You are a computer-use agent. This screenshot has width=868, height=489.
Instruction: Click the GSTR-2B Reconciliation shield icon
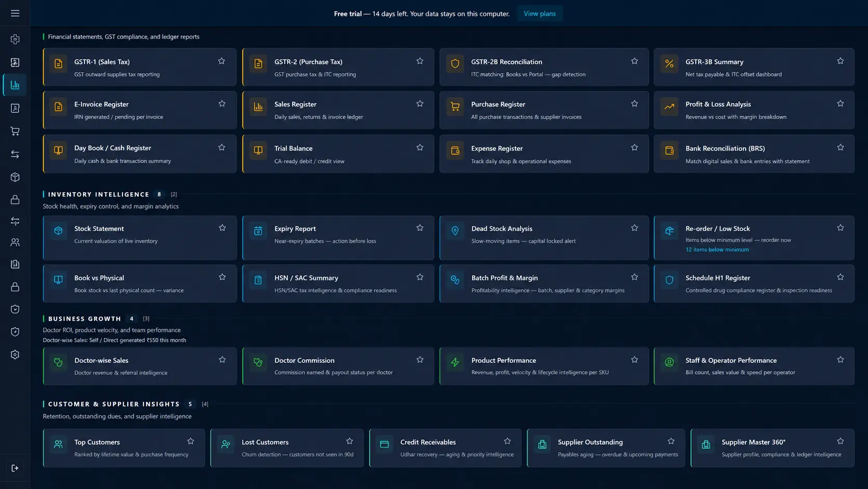pos(455,64)
